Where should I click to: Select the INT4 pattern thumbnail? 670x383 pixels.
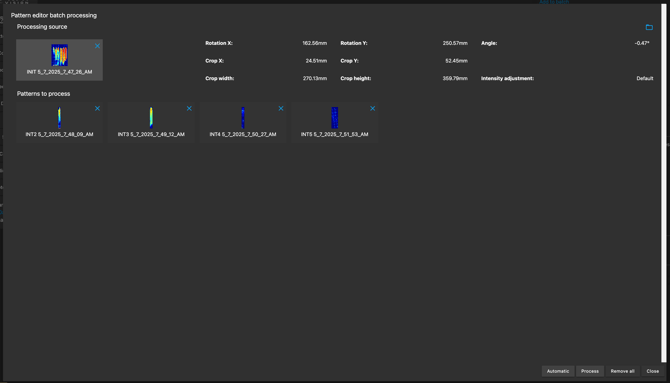click(x=243, y=118)
